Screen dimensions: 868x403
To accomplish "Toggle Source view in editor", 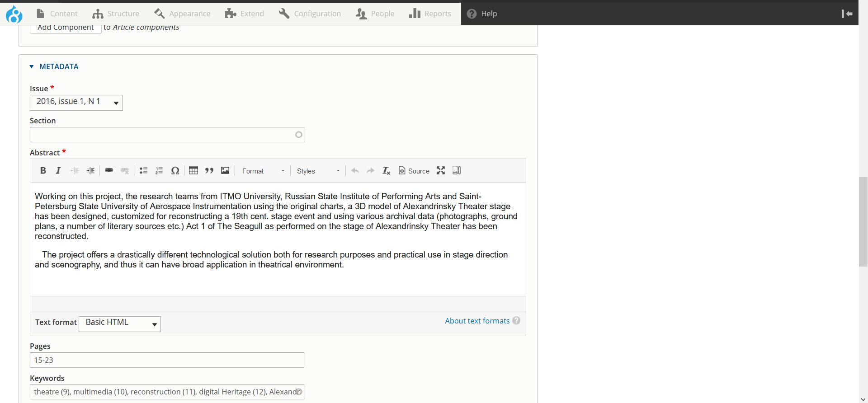I will point(414,171).
